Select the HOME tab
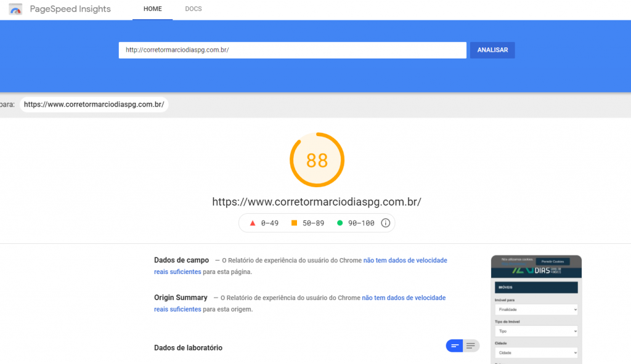The width and height of the screenshot is (631, 364). click(153, 9)
